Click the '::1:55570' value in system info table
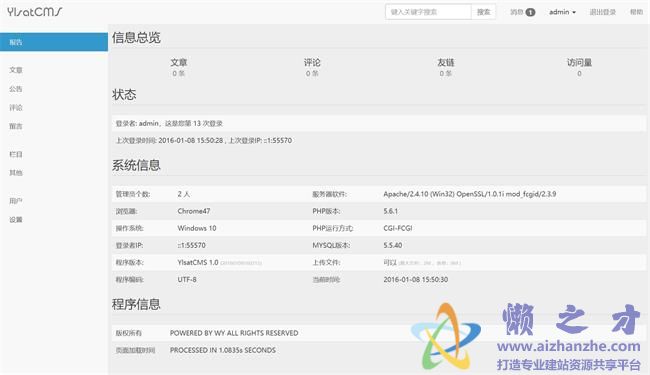Screen dimensions: 650x375 click(x=192, y=245)
